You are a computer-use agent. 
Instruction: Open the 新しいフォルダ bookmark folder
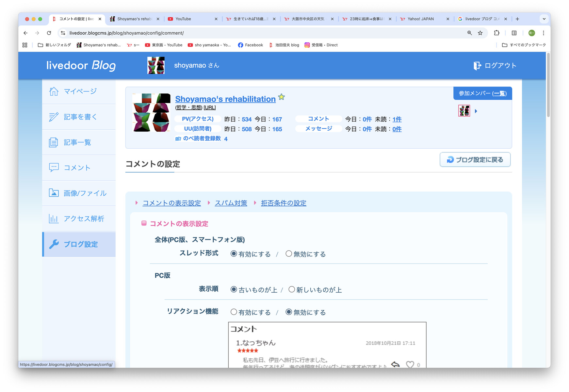point(54,45)
